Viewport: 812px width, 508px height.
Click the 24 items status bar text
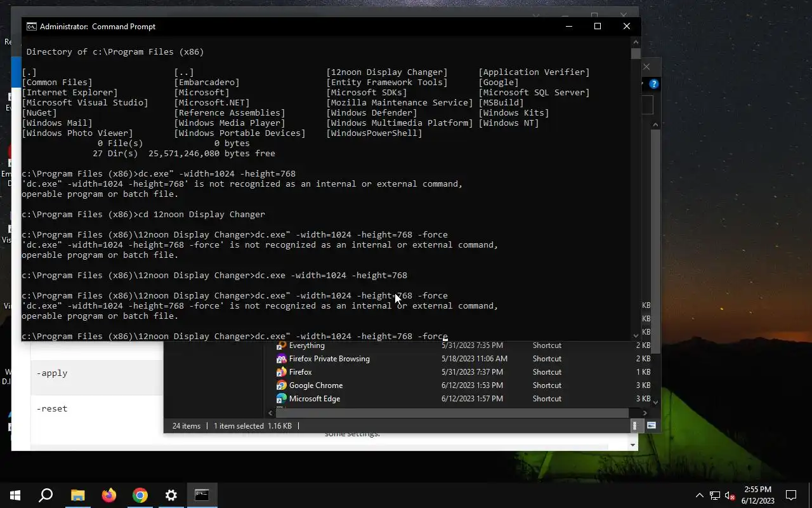coord(186,426)
